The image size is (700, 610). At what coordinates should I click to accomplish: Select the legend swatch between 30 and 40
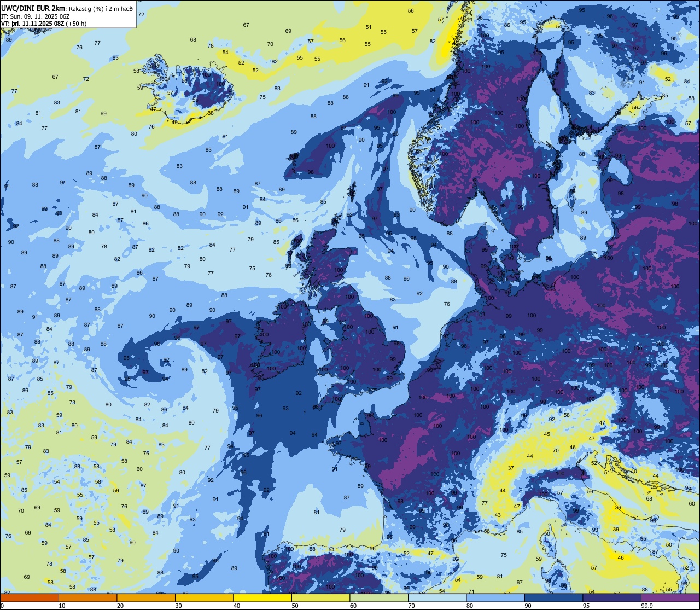tap(204, 597)
